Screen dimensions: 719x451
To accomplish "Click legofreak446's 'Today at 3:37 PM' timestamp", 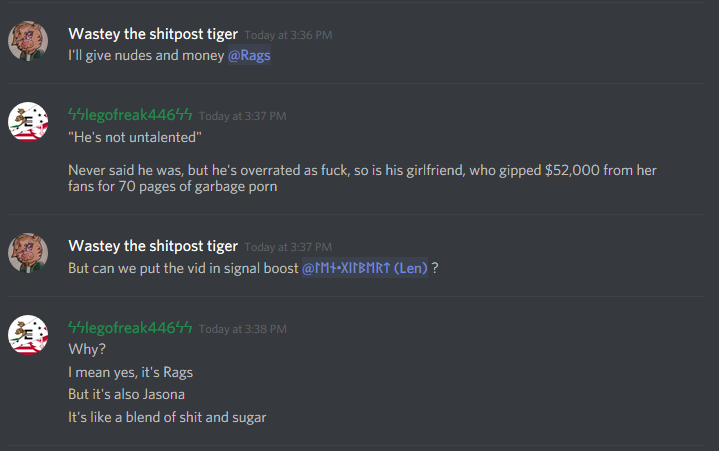I will click(243, 116).
